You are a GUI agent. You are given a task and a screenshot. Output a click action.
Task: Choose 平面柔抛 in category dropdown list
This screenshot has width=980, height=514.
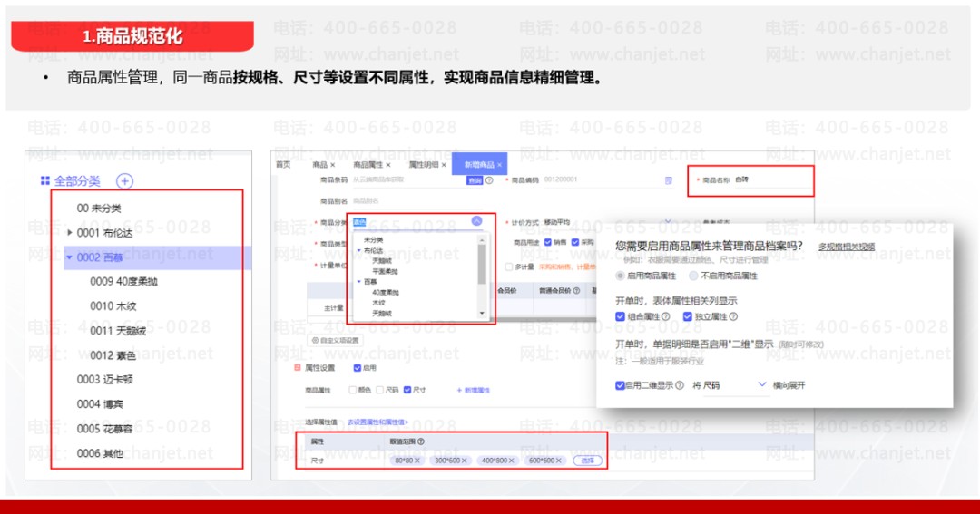pos(385,272)
